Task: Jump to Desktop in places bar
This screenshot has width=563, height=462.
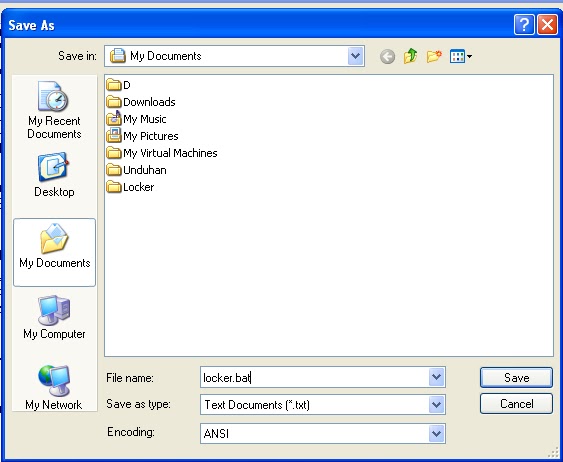Action: tap(54, 175)
